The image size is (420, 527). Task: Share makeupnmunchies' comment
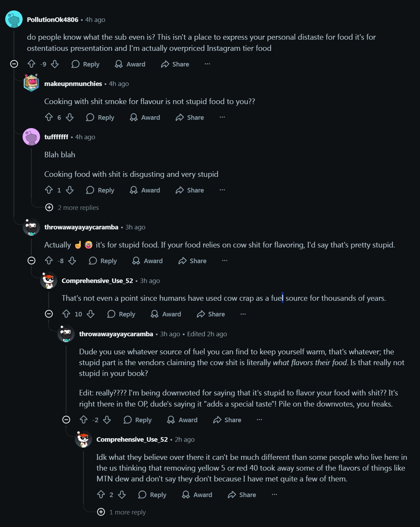[x=190, y=117]
